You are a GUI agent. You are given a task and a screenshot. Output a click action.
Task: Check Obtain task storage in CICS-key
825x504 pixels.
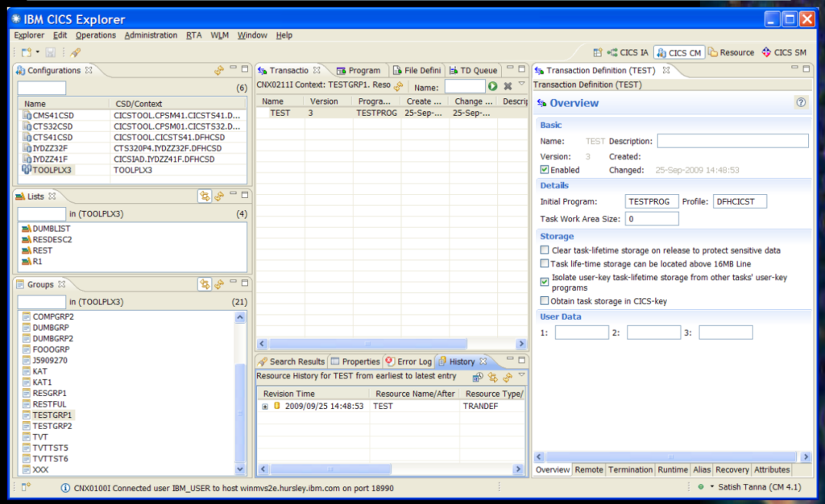pos(545,300)
